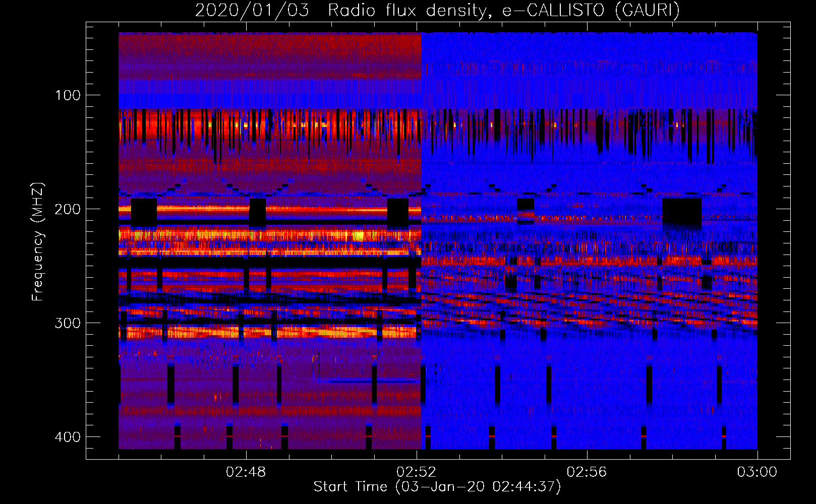Click the Frequency (MHZ) axis title
This screenshot has width=816, height=504.
click(38, 242)
